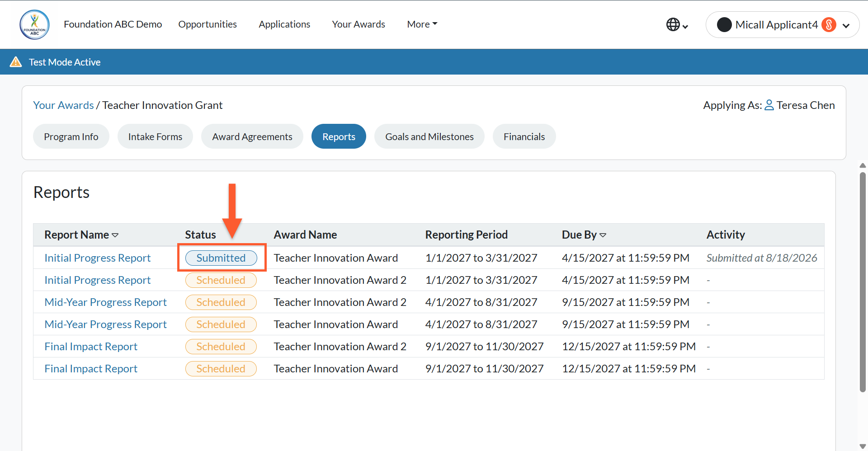This screenshot has width=868, height=451.
Task: Click the orange badge icon beside Micall Applicant4
Action: 829,25
